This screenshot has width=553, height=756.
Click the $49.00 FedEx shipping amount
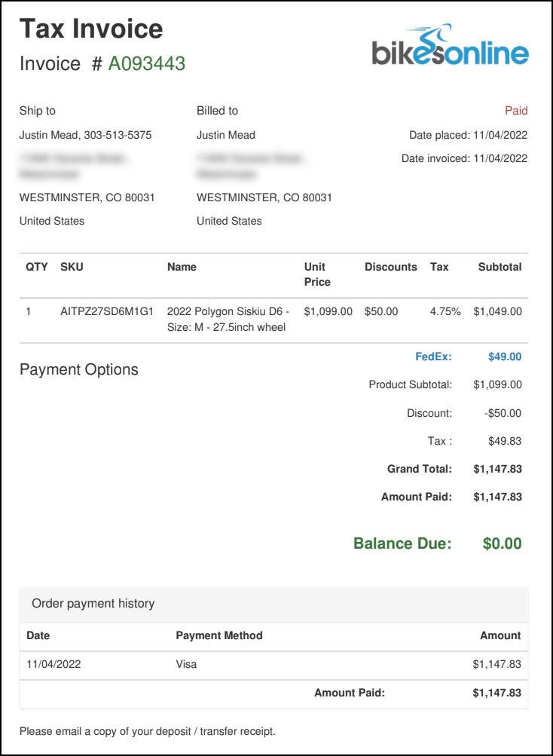point(505,357)
